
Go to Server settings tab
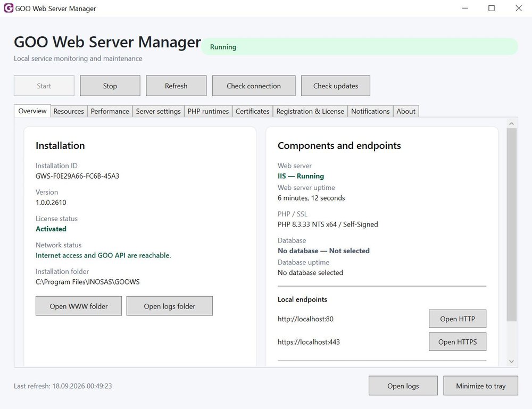pos(158,111)
